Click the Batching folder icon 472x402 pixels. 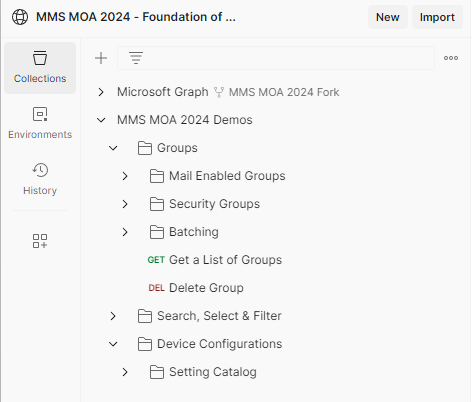[x=157, y=232]
